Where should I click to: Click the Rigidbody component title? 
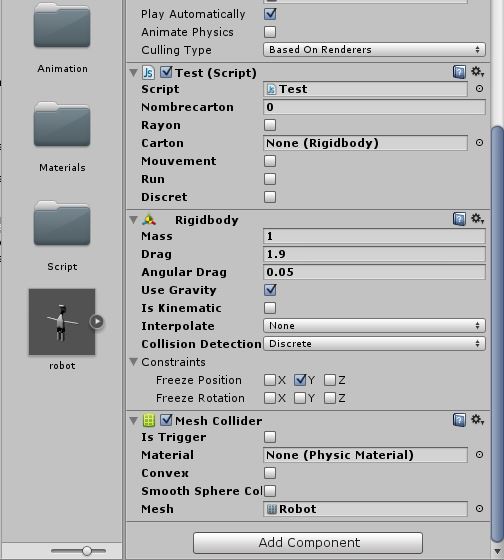(206, 220)
